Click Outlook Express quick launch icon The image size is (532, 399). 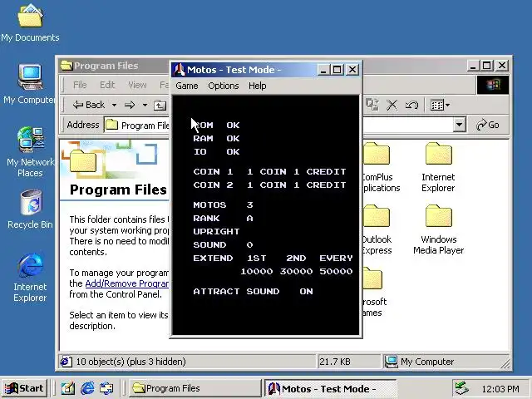tap(106, 388)
